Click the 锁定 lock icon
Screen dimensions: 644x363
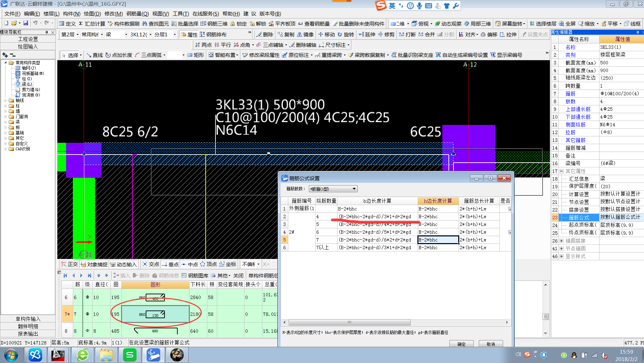point(239,24)
